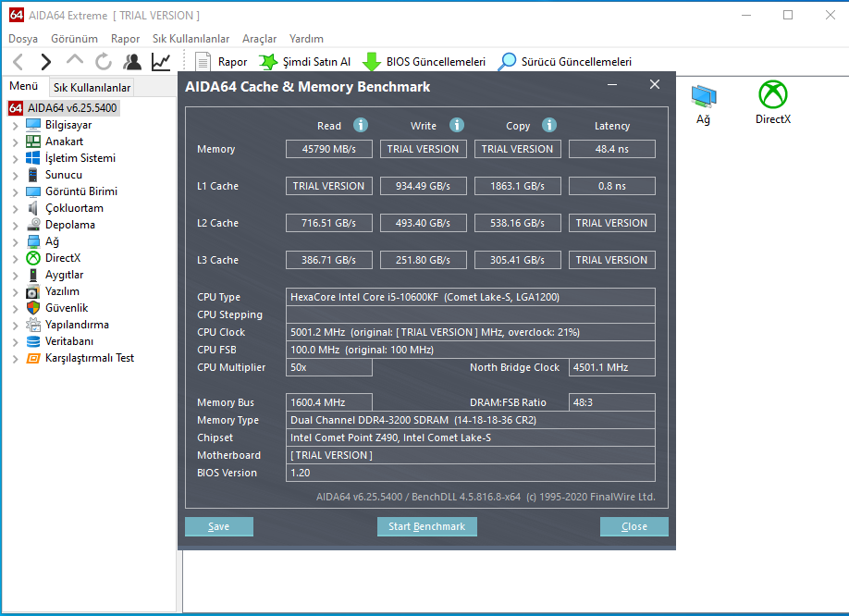Minimize the Cache & Memory Benchmark dialog
This screenshot has width=849, height=616.
pyautogui.click(x=612, y=85)
